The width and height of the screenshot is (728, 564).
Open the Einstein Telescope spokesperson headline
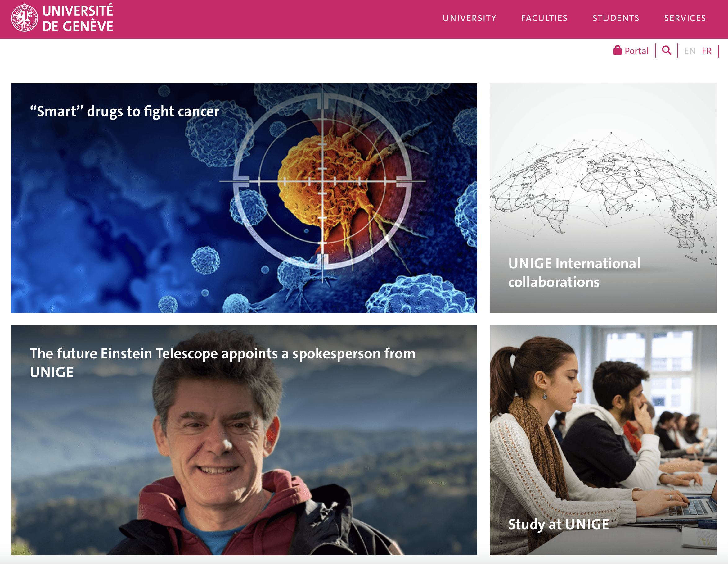pos(222,362)
